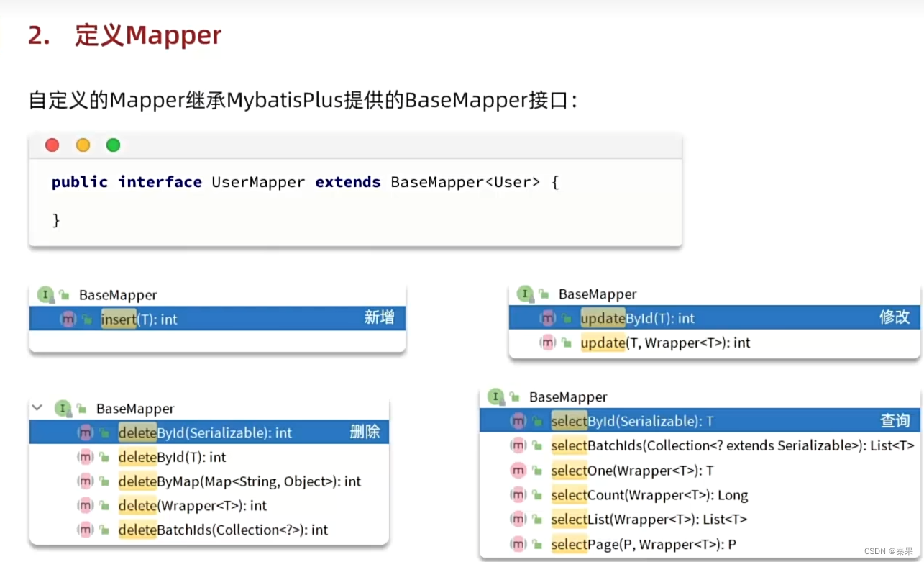Click the method icon next to selectCount
Viewport: 924px width, 562px height.
(x=519, y=495)
